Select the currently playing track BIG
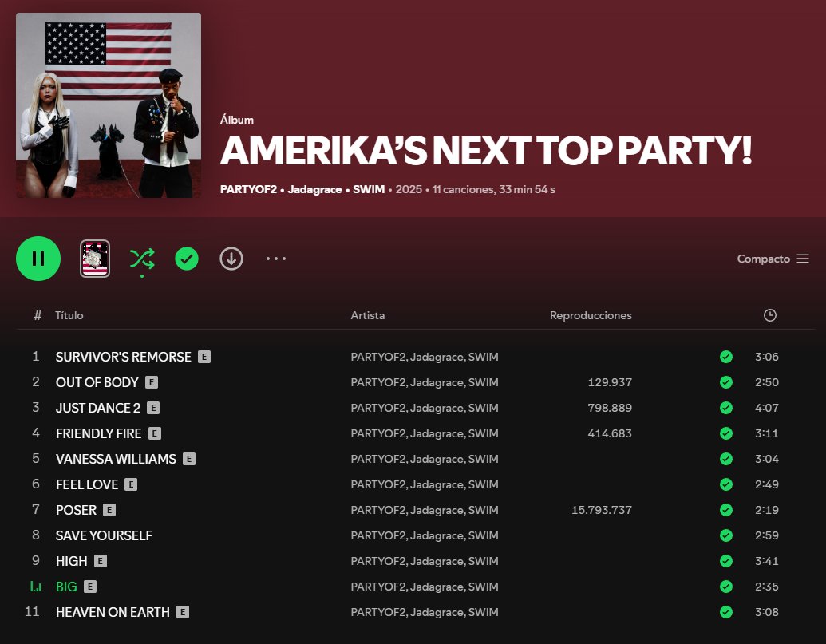 66,587
